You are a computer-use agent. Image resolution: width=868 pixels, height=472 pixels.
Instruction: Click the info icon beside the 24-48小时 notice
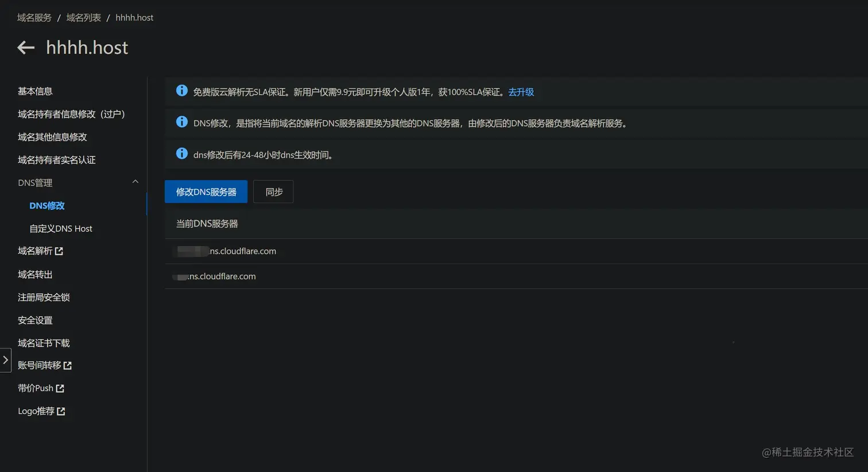tap(182, 154)
